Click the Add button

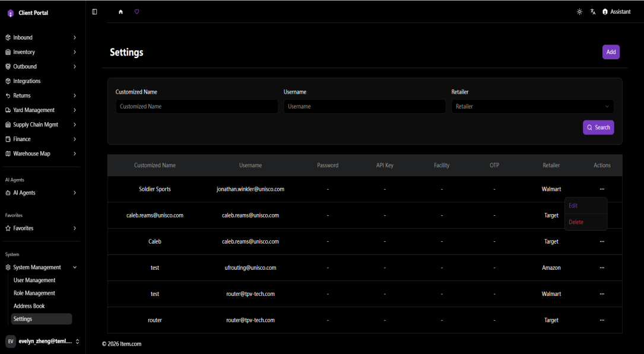click(611, 52)
